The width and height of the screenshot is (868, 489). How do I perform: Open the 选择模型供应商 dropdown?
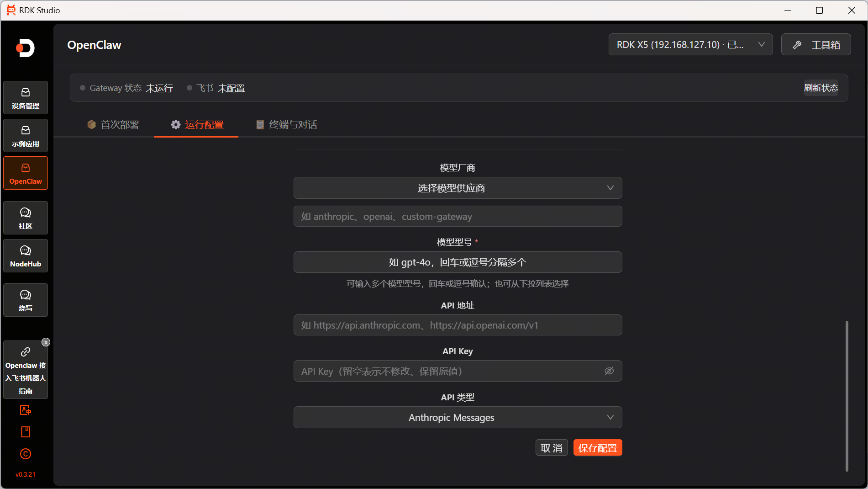[x=458, y=188]
